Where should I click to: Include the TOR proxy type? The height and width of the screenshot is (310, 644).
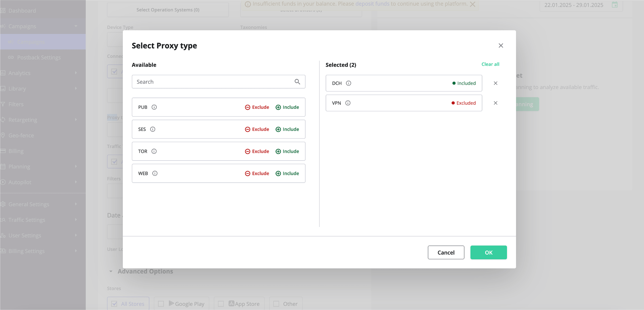(x=287, y=151)
